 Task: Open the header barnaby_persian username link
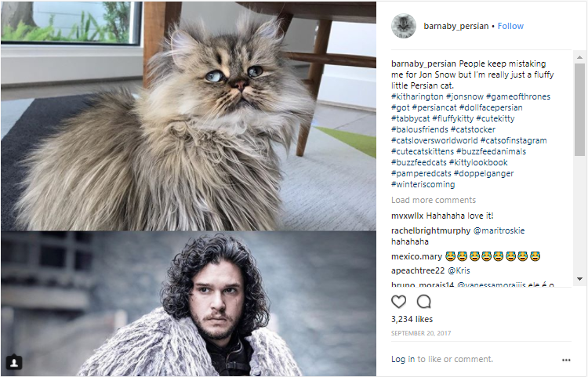click(x=456, y=26)
